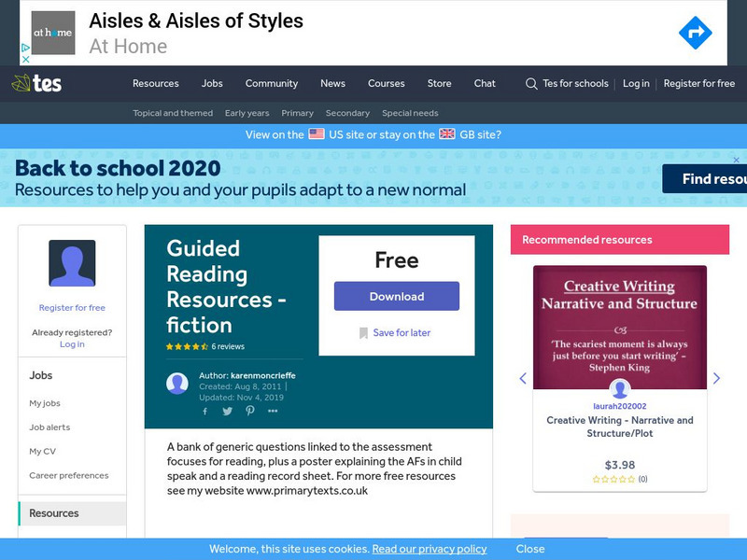Share resource on Facebook
The width and height of the screenshot is (747, 560).
tap(204, 412)
